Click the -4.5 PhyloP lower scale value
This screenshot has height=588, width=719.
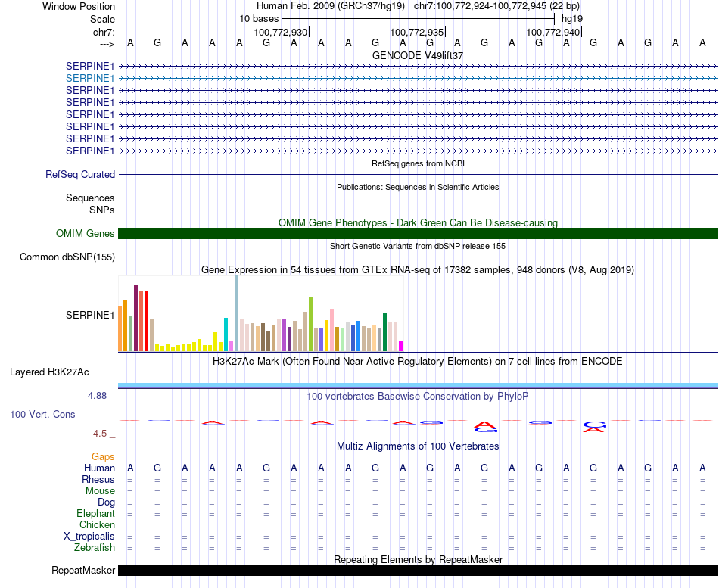(x=98, y=434)
